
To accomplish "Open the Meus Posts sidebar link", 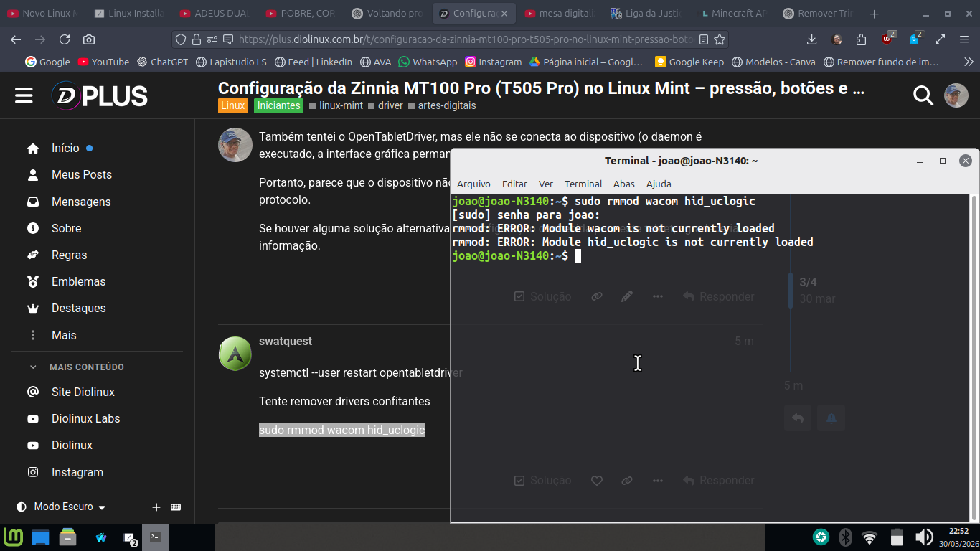I will tap(81, 175).
